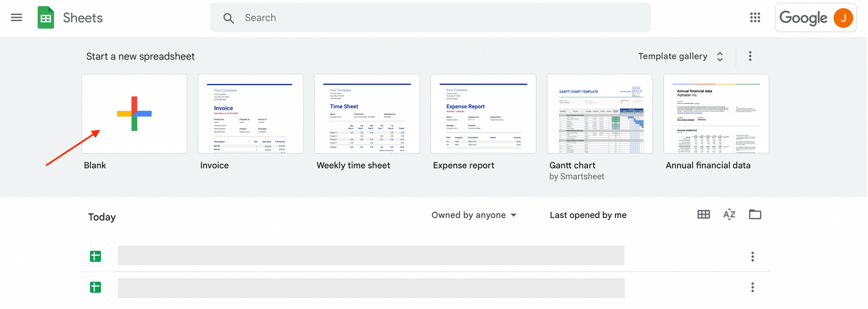
Task: Click the Sheets title text
Action: (x=83, y=18)
